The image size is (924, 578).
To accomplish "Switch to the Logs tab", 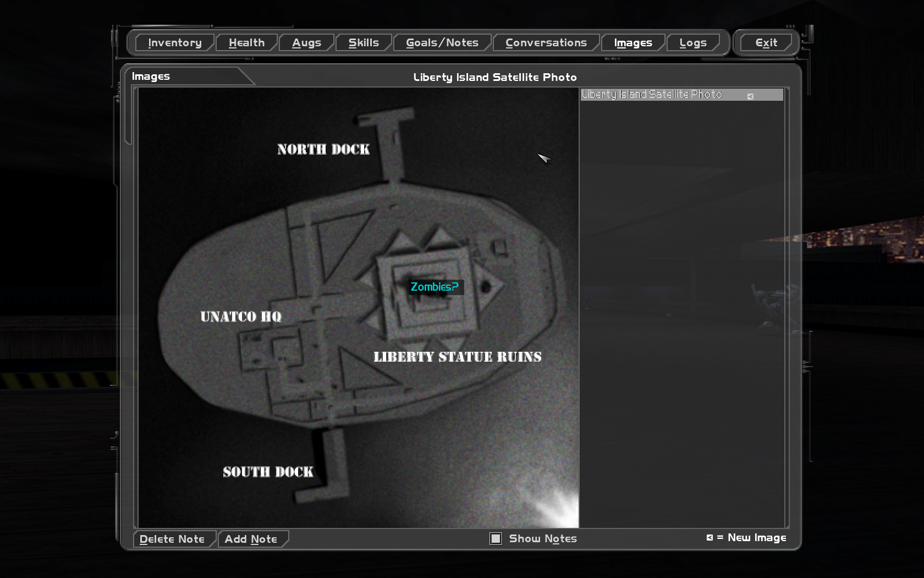I will [692, 43].
